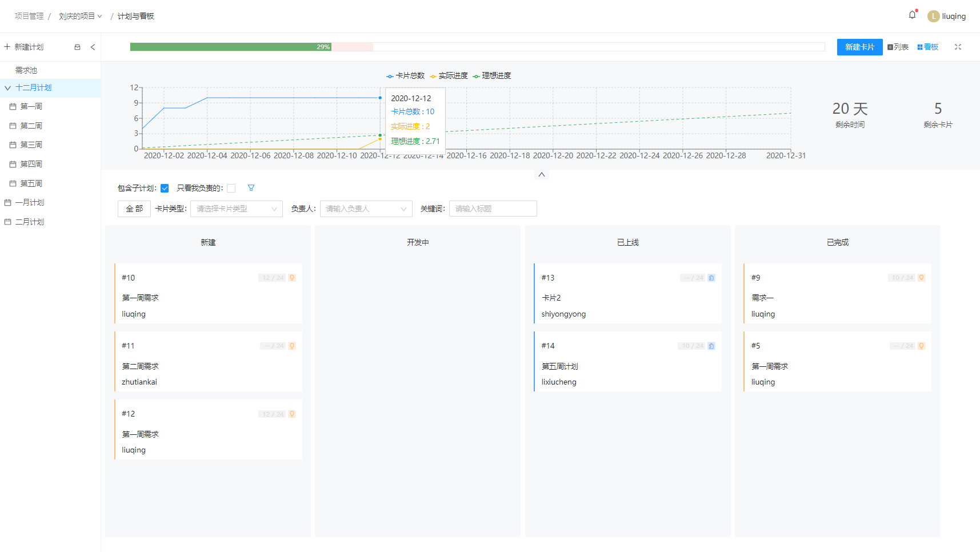
Task: Click the type icon on card #10
Action: (x=292, y=278)
